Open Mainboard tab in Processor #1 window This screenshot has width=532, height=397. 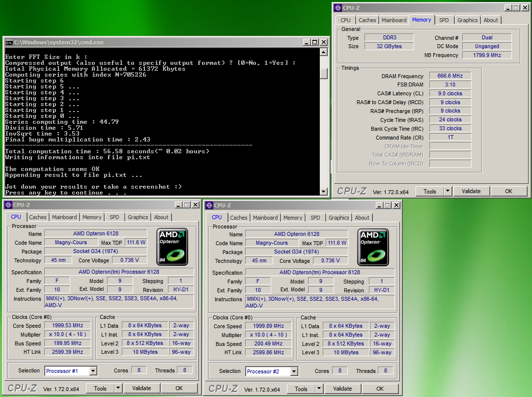[64, 218]
